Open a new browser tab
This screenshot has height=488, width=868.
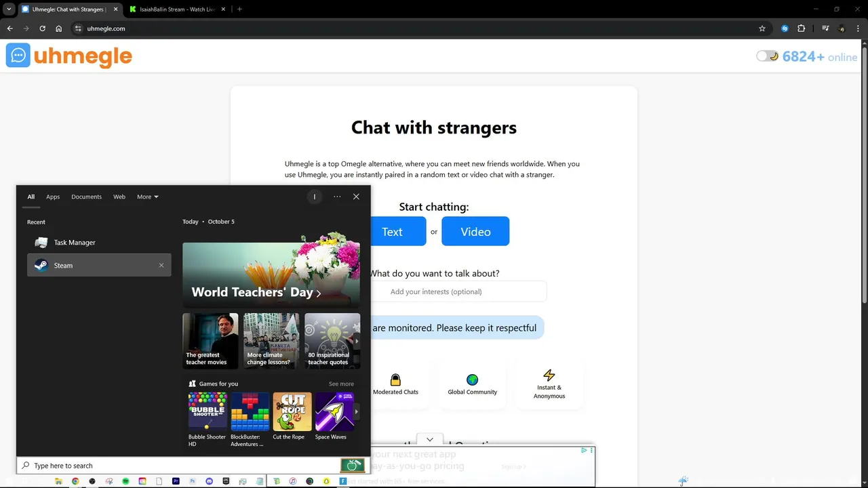pyautogui.click(x=239, y=9)
